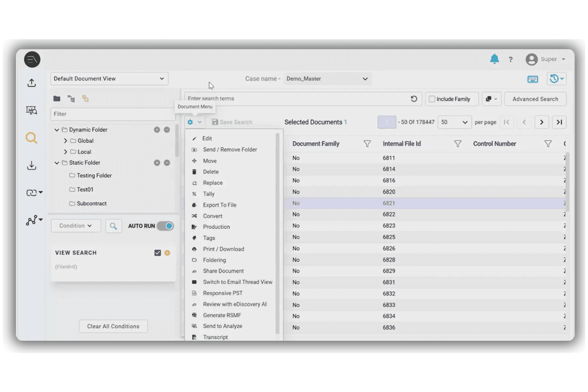Click the Save Search button
This screenshot has width=588, height=392.
[x=232, y=122]
